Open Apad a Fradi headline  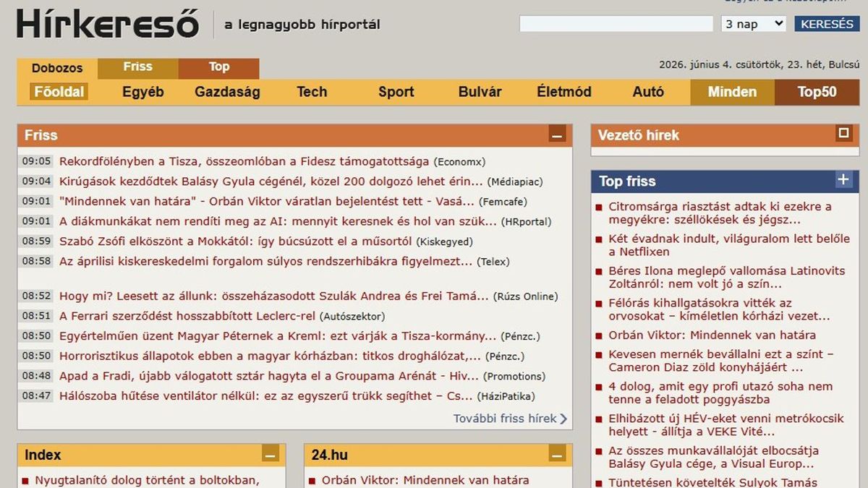pos(269,376)
